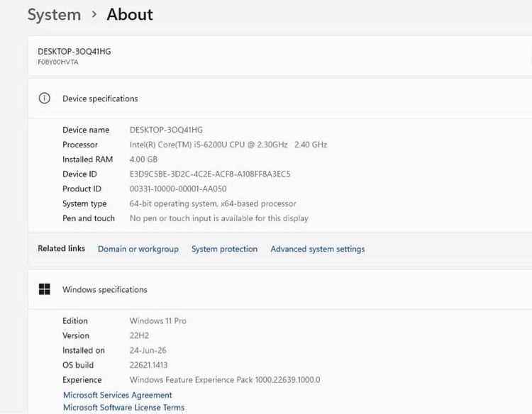The image size is (532, 414).
Task: Select the Device ID value E3D9C5BE
Action: pos(210,174)
